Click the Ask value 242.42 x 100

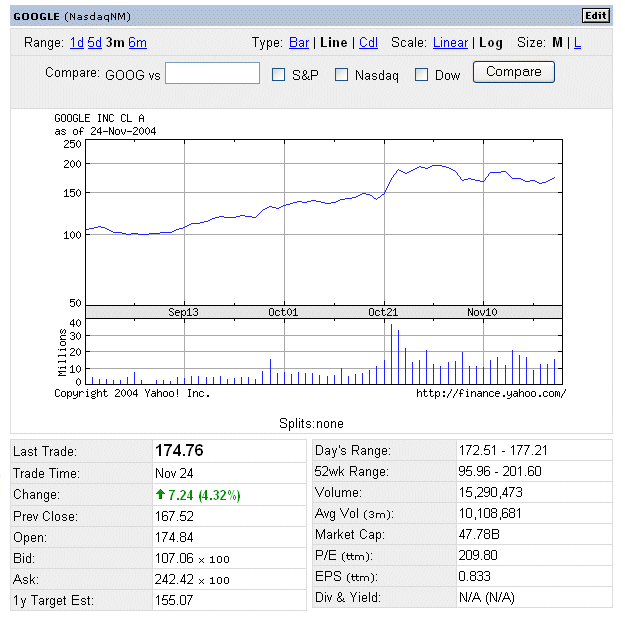192,579
